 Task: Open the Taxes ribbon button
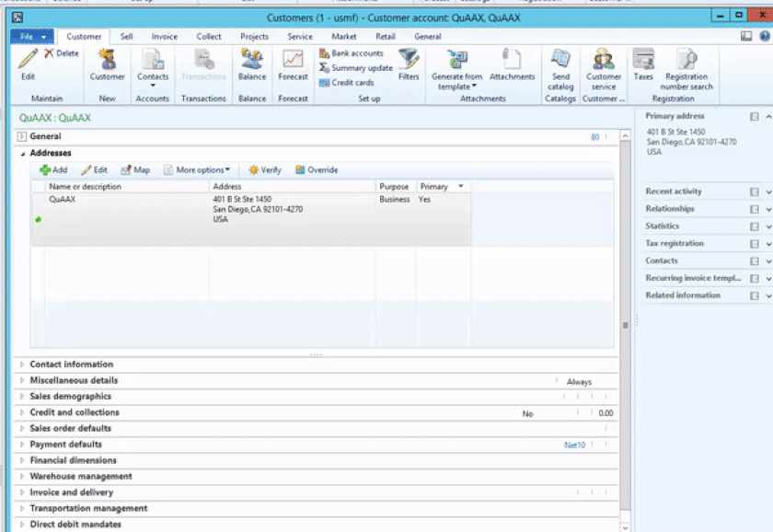pos(643,64)
